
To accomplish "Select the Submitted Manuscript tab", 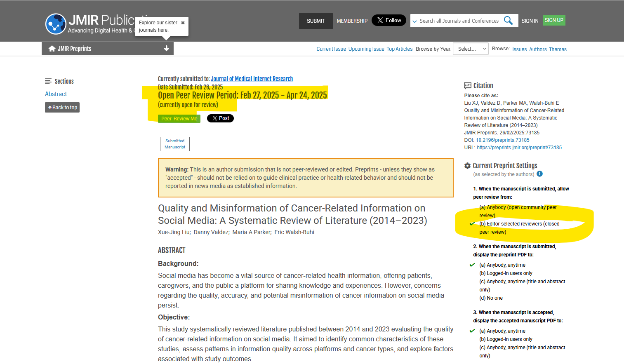I will tap(175, 144).
